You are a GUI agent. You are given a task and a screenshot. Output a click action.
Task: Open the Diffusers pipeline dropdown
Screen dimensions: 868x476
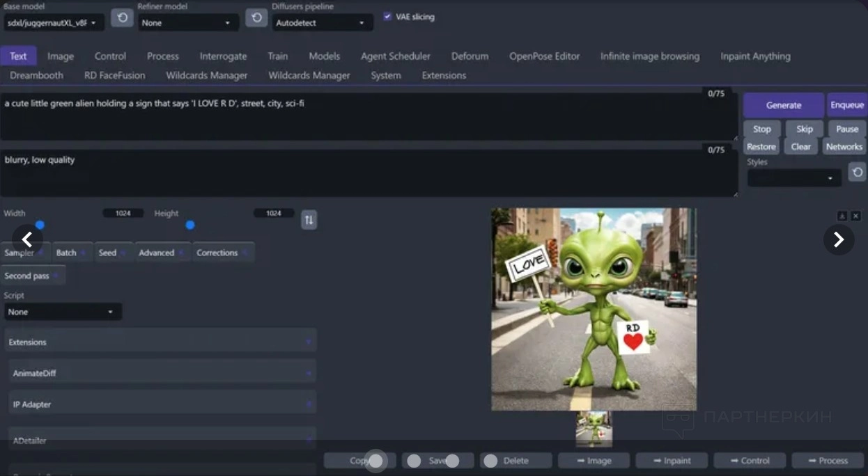[x=322, y=23]
